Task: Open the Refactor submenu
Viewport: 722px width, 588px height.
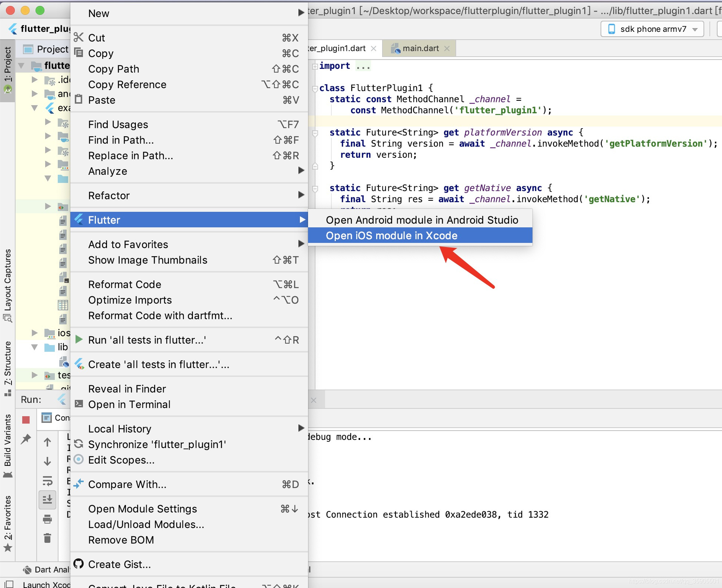Action: (x=189, y=196)
